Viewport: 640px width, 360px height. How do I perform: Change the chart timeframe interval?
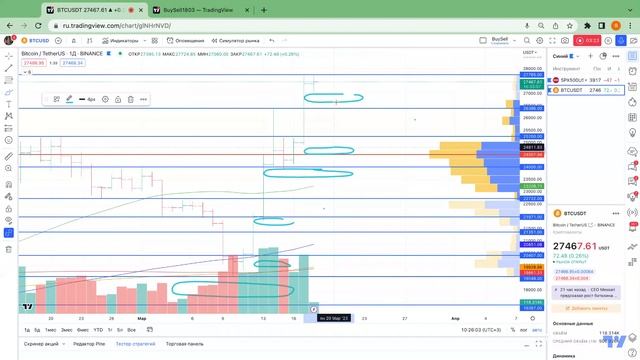[x=74, y=40]
